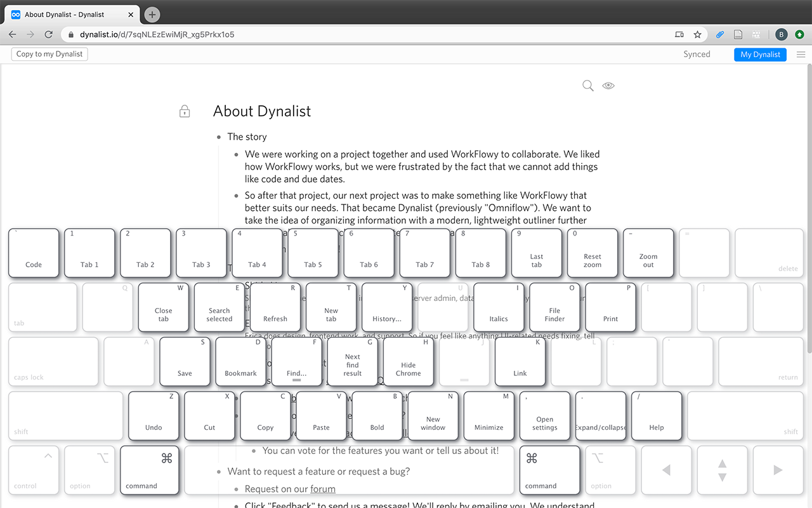The width and height of the screenshot is (812, 508).
Task: Follow the forum link
Action: point(323,489)
